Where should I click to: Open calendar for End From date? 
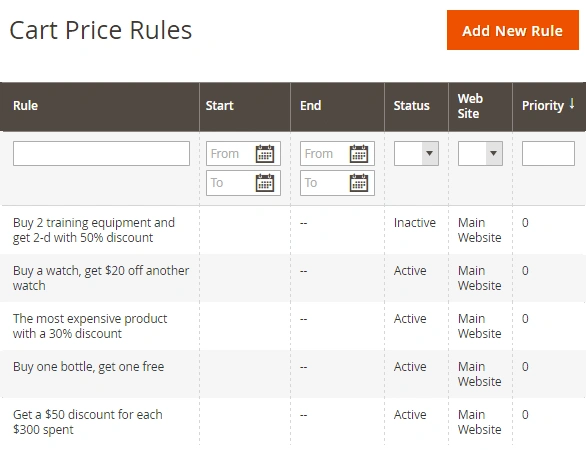click(359, 154)
